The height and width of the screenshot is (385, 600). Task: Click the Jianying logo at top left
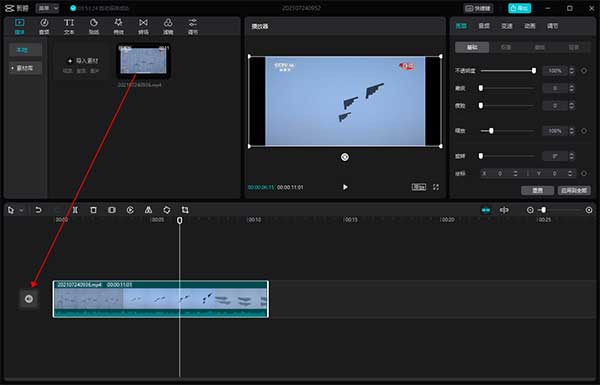[17, 8]
